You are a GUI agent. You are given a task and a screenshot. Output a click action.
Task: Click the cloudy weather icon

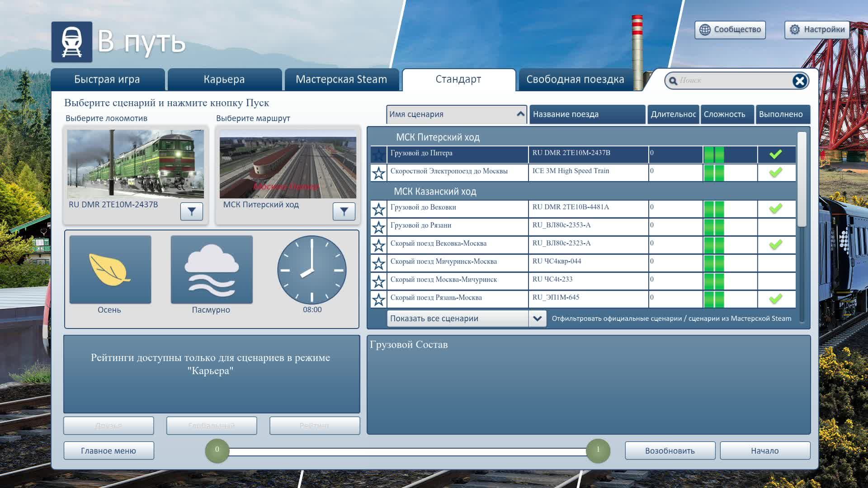tap(211, 269)
